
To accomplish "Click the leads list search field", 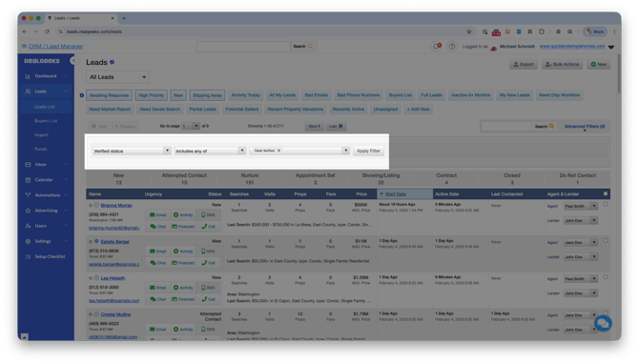I will coord(506,126).
